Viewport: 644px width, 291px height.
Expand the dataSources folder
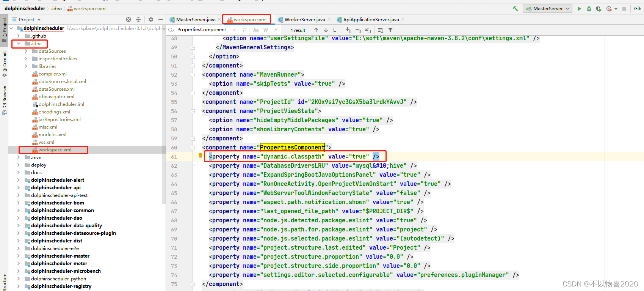(x=26, y=51)
